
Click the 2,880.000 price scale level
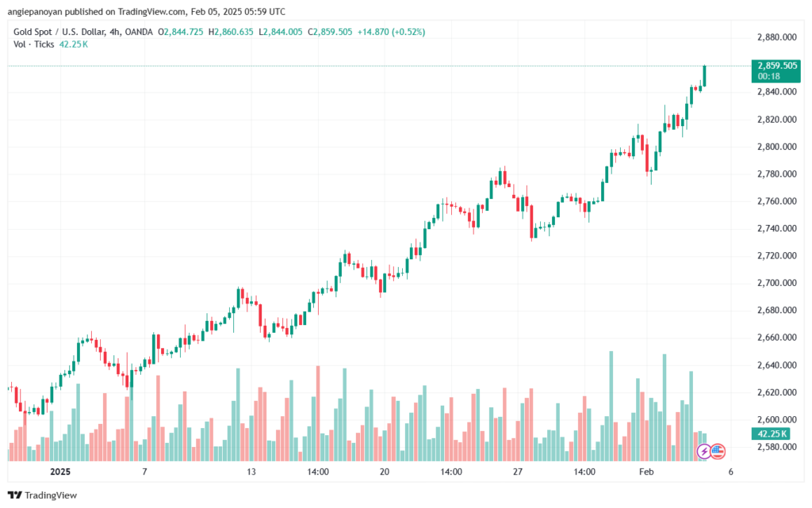[777, 37]
